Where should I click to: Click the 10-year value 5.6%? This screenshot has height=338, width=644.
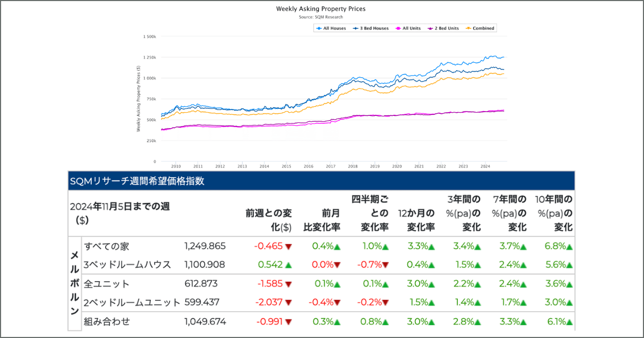(x=555, y=264)
